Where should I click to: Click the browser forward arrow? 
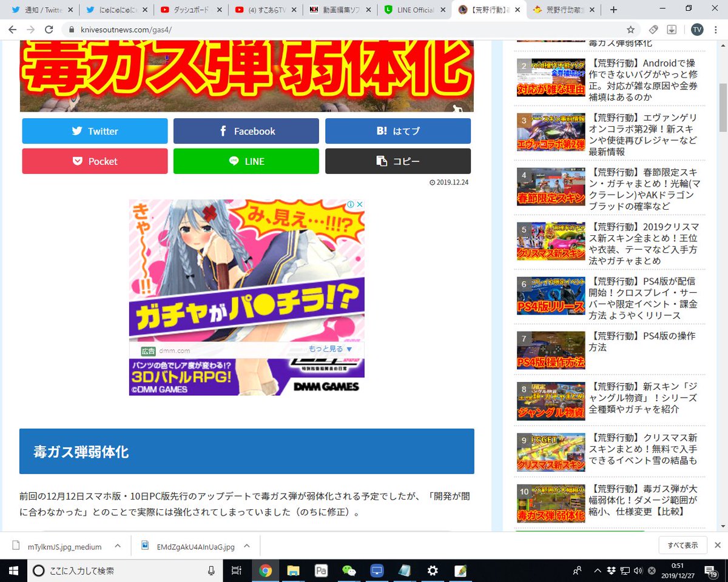coord(31,29)
